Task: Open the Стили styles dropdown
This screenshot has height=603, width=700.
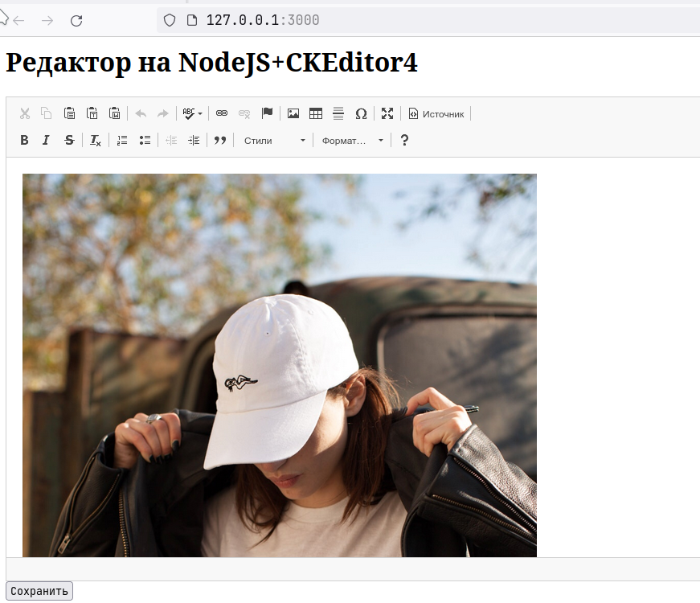Action: click(x=274, y=141)
